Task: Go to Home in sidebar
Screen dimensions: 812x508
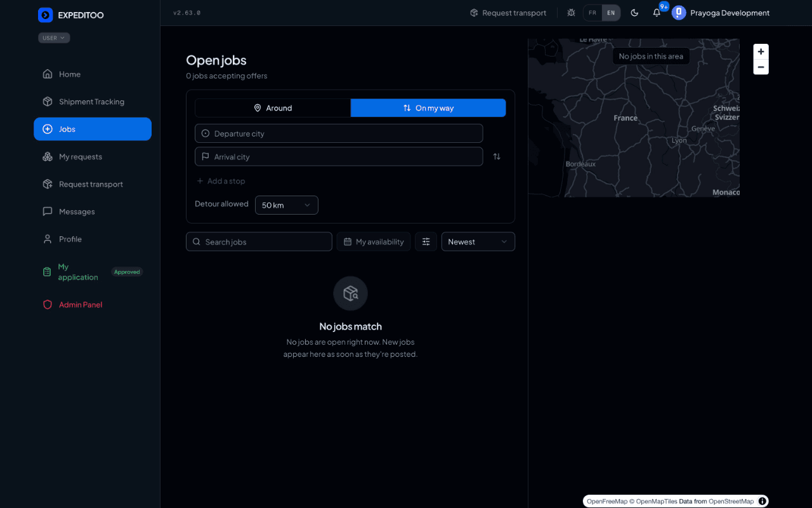Action: [93, 74]
